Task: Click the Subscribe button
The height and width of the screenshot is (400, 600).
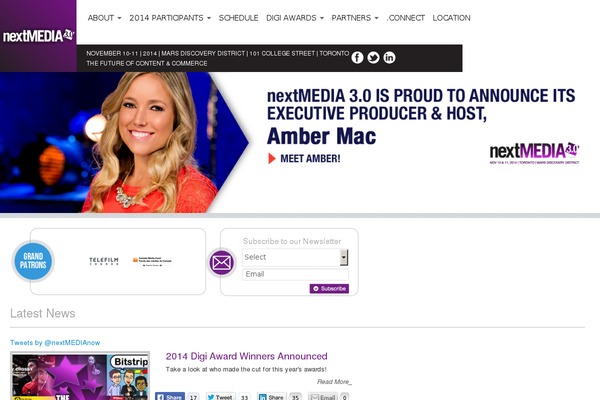Action: 329,289
